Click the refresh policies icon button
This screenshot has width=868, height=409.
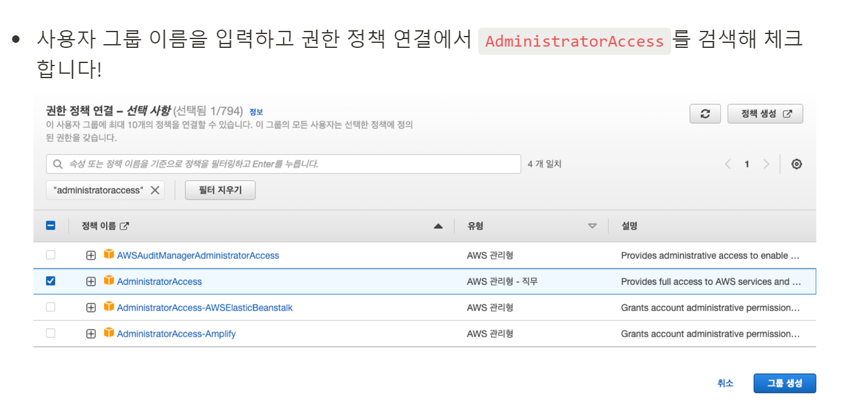click(705, 113)
